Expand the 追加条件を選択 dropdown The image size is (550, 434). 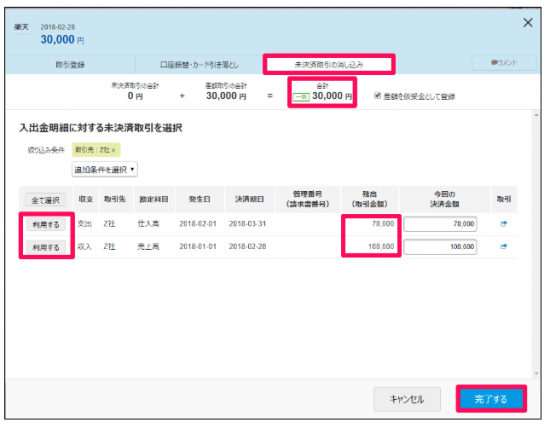[x=105, y=169]
